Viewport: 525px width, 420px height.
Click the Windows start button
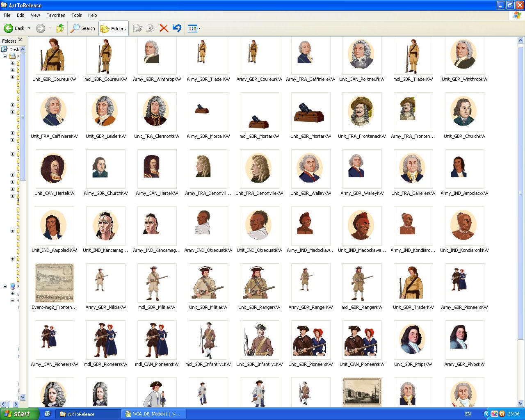[20, 414]
